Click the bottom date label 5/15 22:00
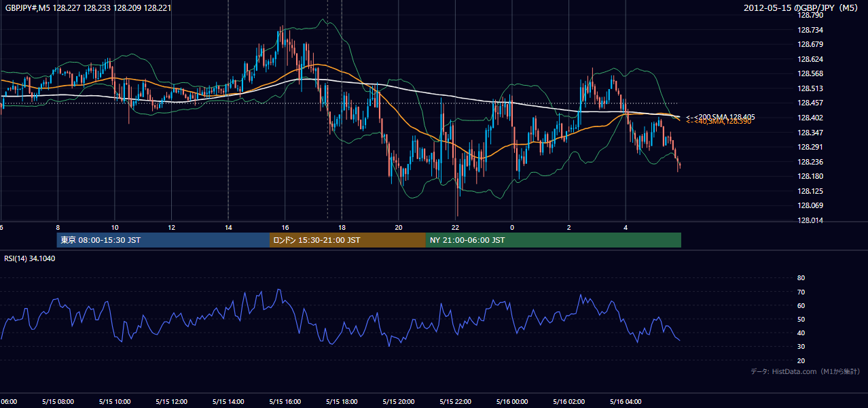This screenshot has width=868, height=408. (455, 402)
